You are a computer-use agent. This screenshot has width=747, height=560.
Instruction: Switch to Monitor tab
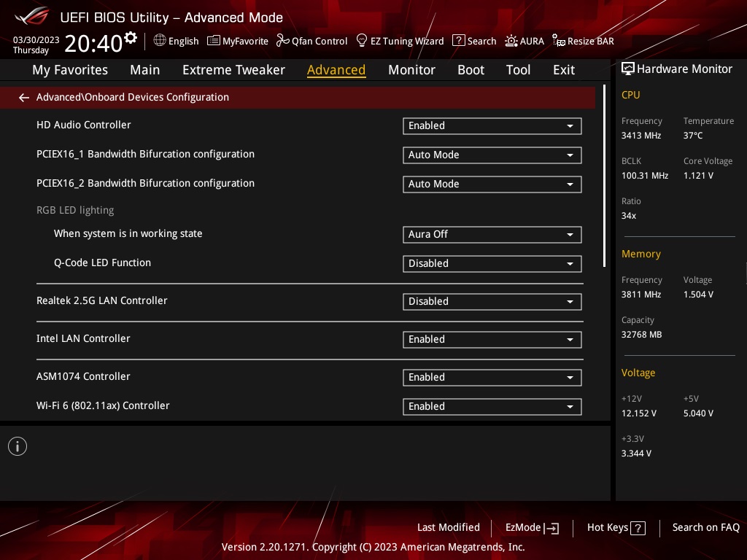click(411, 70)
